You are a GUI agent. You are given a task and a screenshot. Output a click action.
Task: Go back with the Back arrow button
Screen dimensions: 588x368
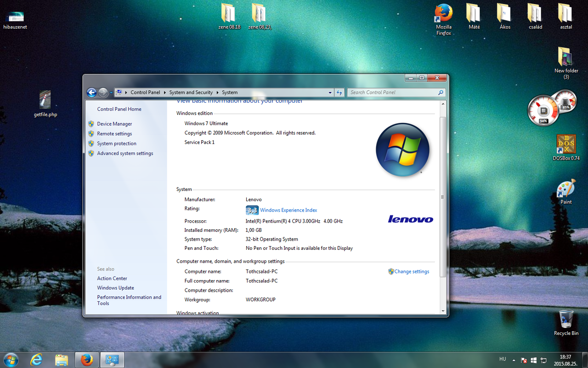(x=92, y=92)
